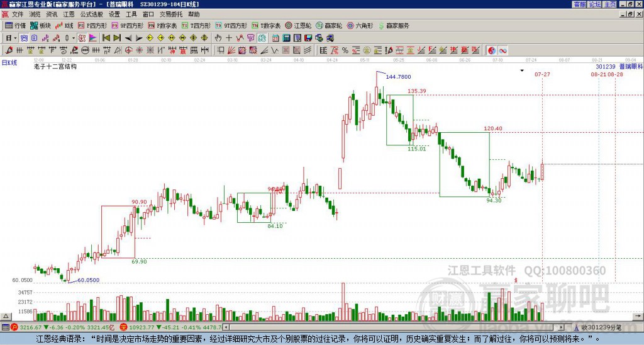Jump to first bar green arrow

click(106, 38)
